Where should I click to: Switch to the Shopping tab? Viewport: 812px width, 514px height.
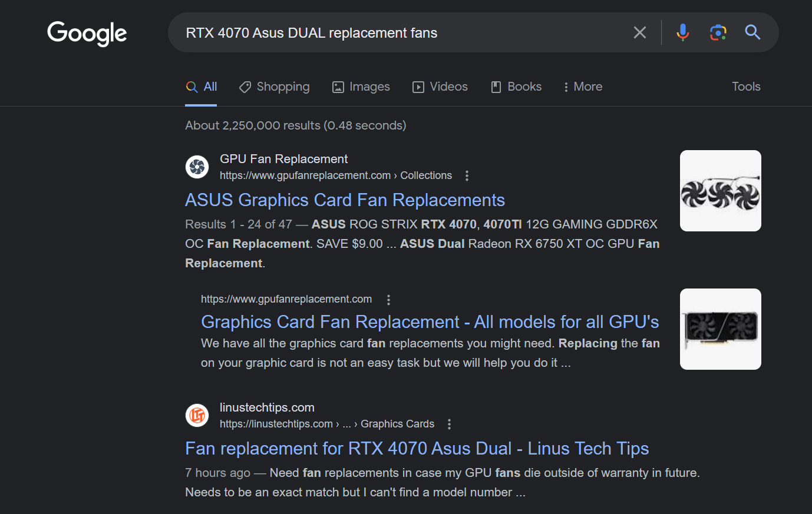tap(274, 87)
